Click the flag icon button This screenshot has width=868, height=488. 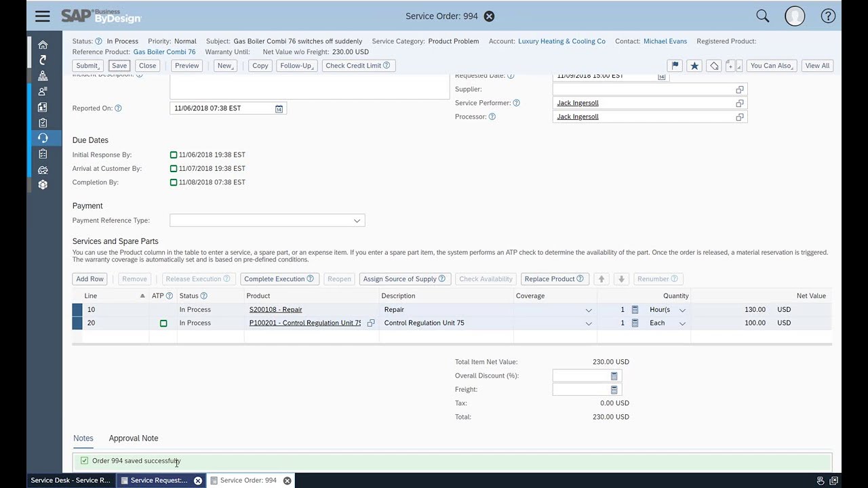(675, 66)
